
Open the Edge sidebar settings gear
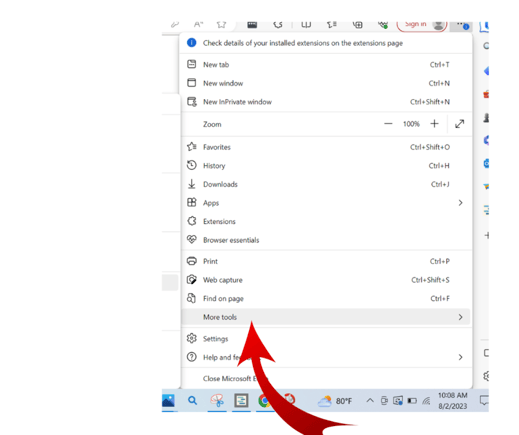point(487,376)
